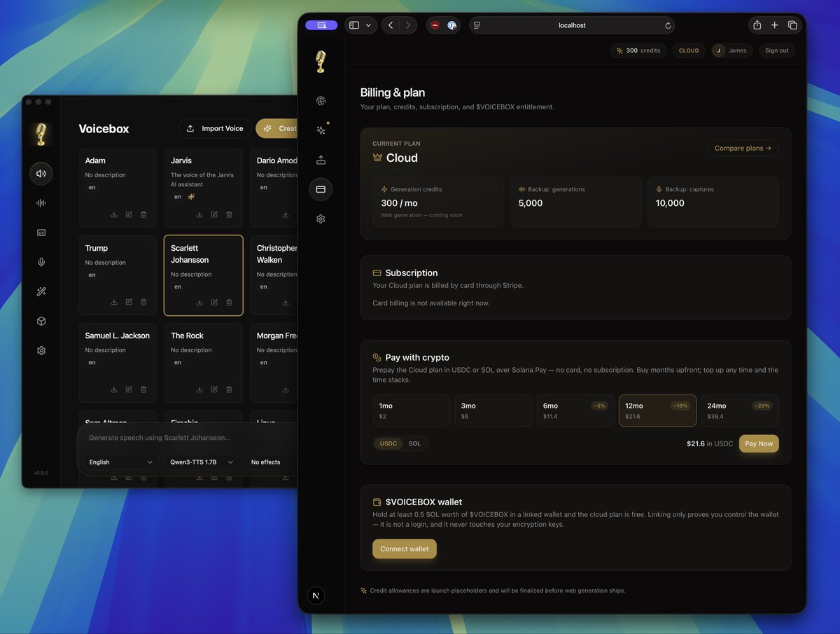Show the Safari tab overview

(x=792, y=25)
